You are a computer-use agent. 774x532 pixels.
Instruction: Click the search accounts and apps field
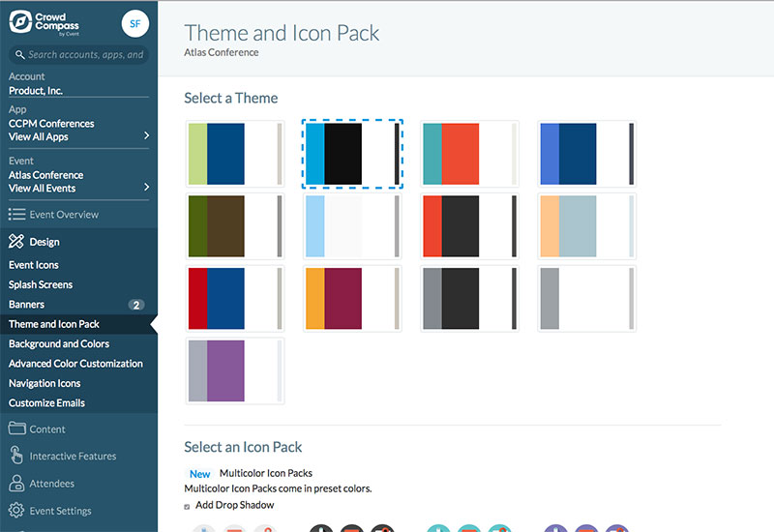[x=85, y=55]
